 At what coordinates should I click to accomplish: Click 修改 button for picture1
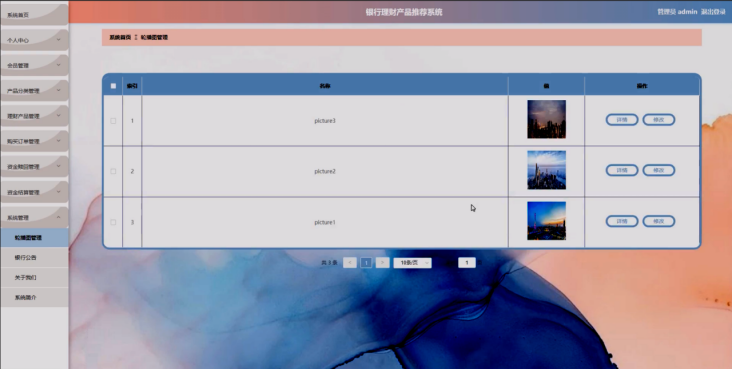click(x=659, y=221)
